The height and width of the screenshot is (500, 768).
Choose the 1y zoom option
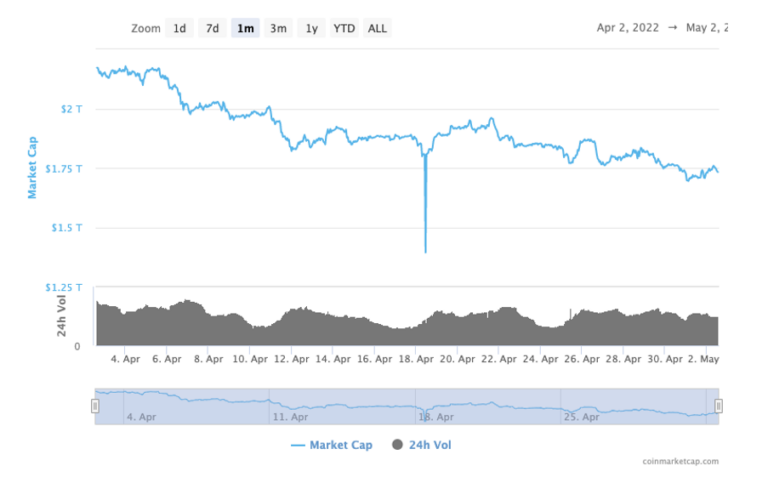tap(312, 28)
